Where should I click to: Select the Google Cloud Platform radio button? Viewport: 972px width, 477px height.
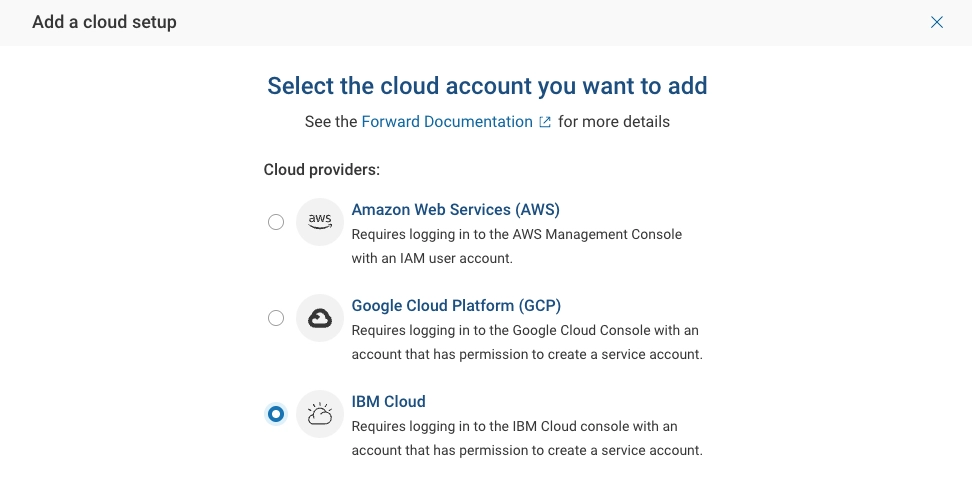[276, 318]
